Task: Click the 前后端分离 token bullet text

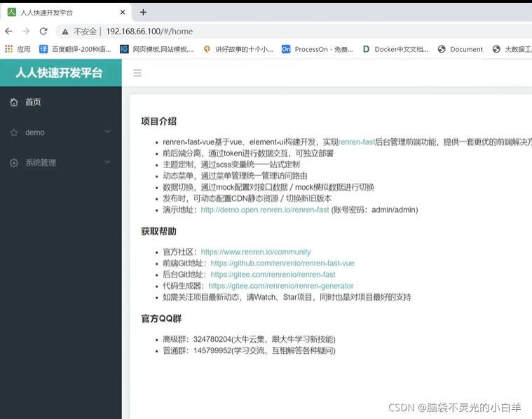Action: point(248,153)
